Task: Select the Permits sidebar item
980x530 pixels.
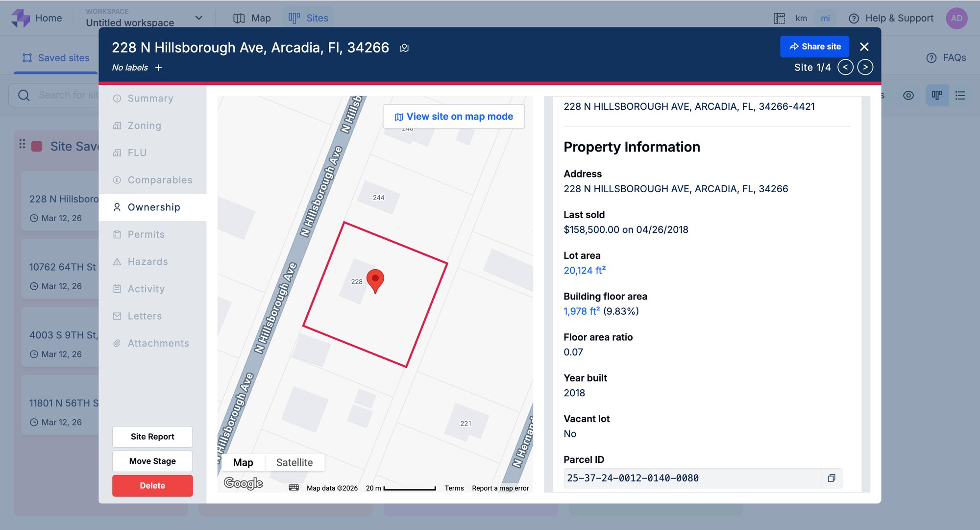Action: point(146,234)
